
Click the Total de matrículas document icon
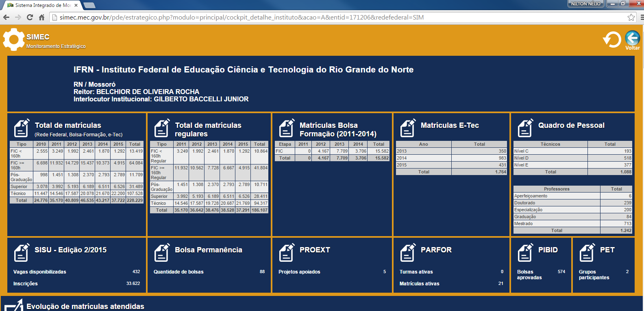point(22,128)
